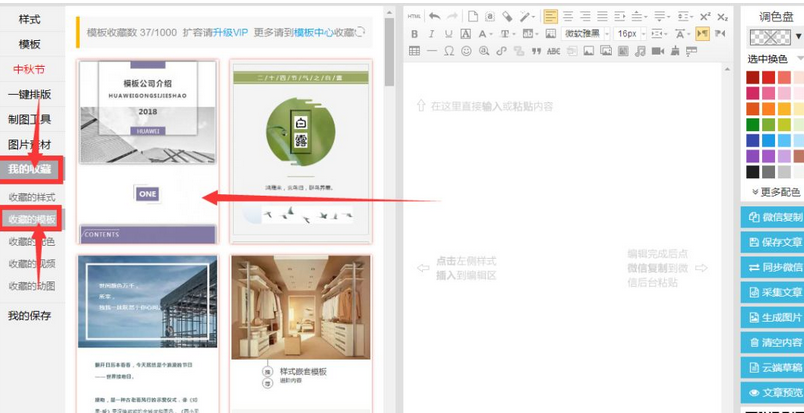Insert a table in editor

tap(415, 51)
